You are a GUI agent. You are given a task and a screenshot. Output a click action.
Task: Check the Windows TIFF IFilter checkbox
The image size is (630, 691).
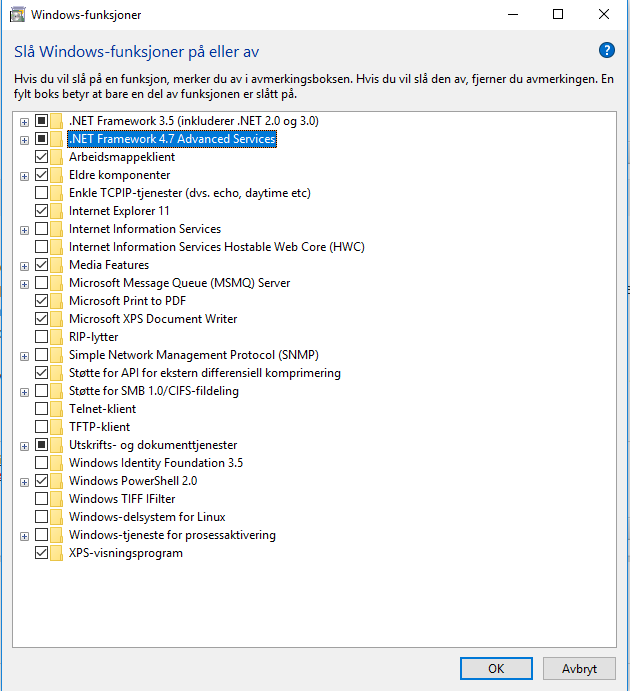(x=41, y=498)
